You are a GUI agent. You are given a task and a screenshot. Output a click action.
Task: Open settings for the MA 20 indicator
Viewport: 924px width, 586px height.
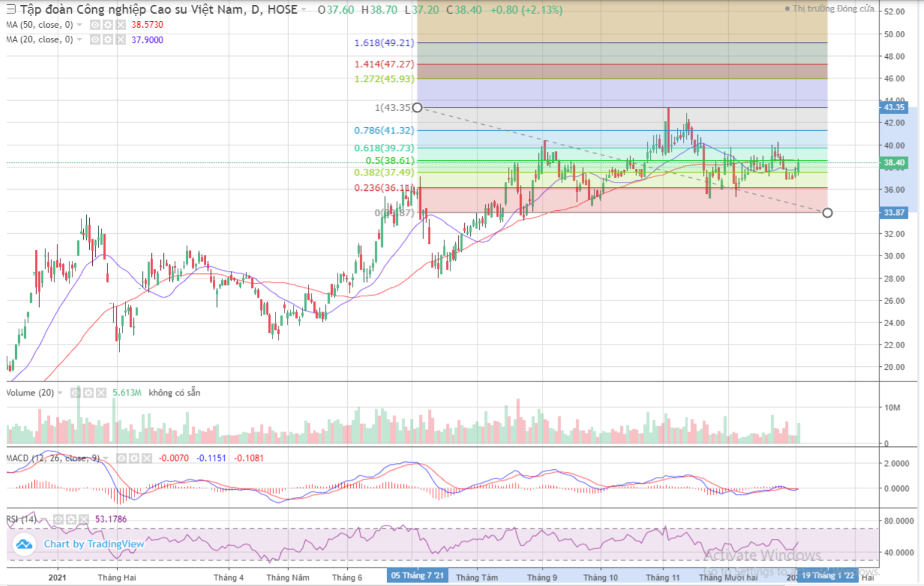107,40
